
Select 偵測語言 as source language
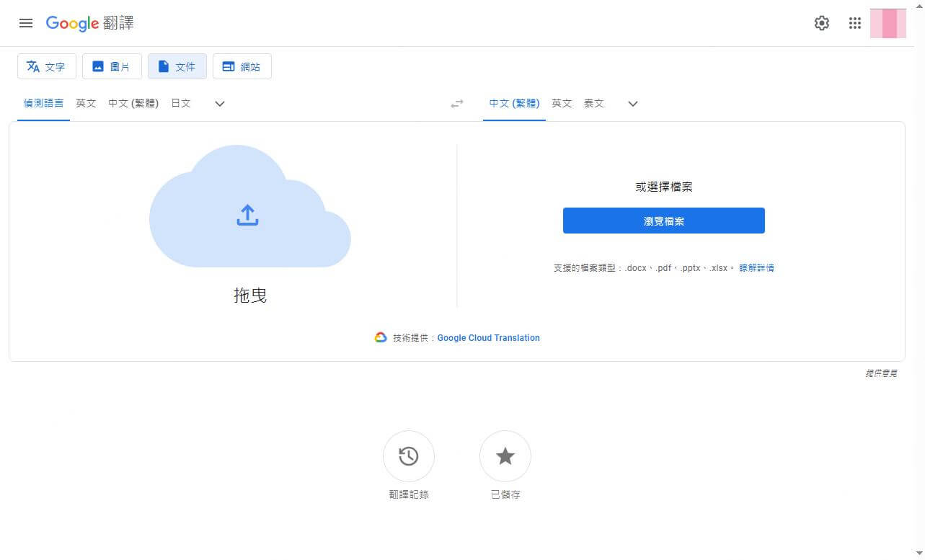43,103
